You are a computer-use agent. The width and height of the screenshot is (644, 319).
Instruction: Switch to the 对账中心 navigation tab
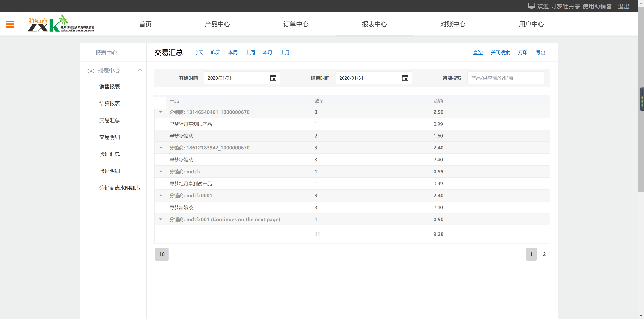tap(453, 24)
